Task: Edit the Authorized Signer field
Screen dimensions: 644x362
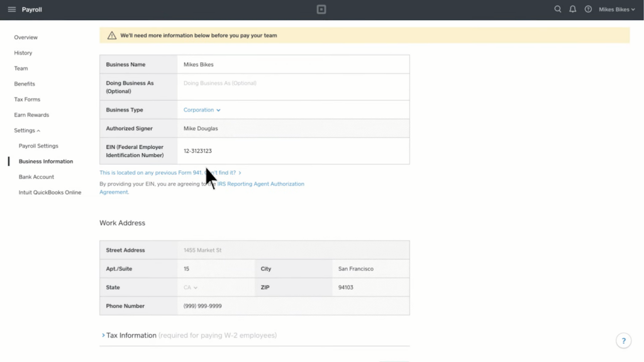Action: 293,128
